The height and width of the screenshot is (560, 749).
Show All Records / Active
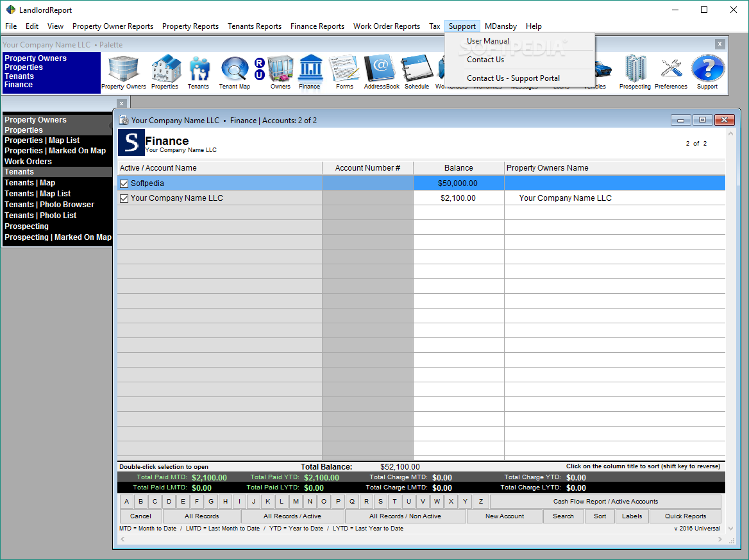click(292, 516)
